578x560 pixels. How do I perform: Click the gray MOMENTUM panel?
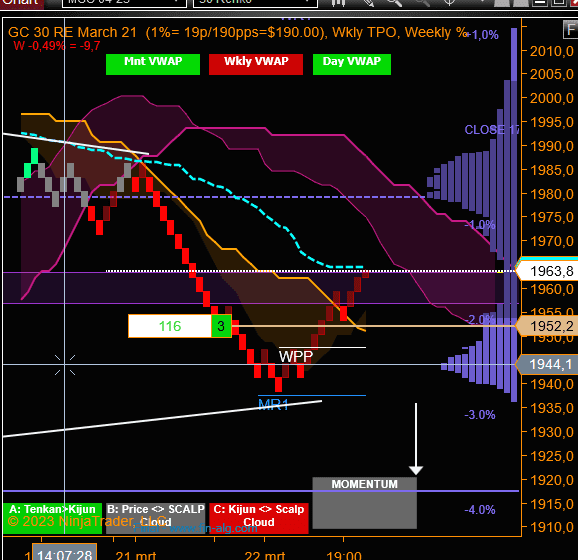pyautogui.click(x=365, y=503)
